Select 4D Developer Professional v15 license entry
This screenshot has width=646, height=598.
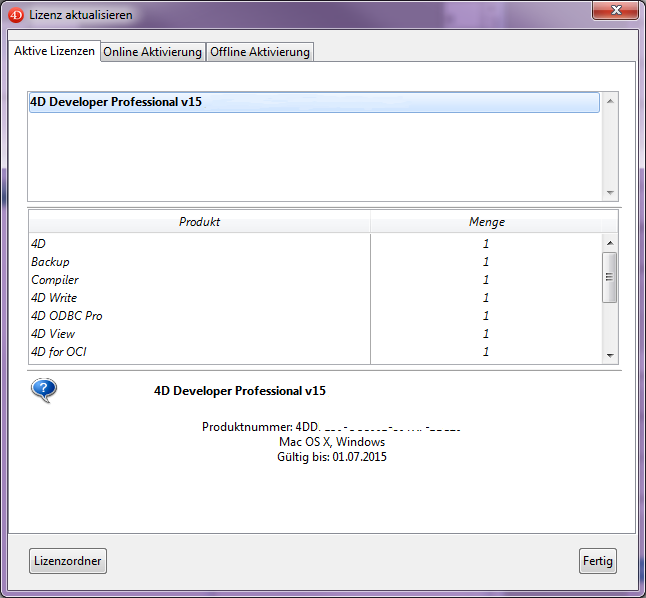[314, 102]
